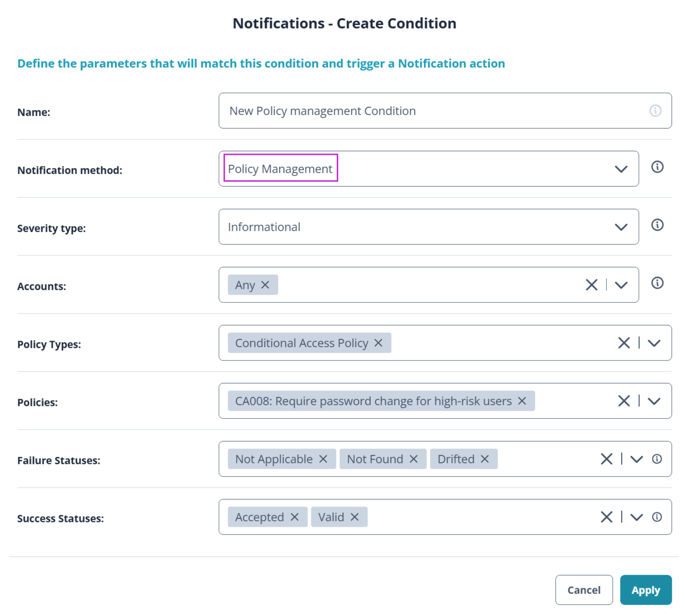
Task: Clear all selected Policies
Action: (623, 401)
